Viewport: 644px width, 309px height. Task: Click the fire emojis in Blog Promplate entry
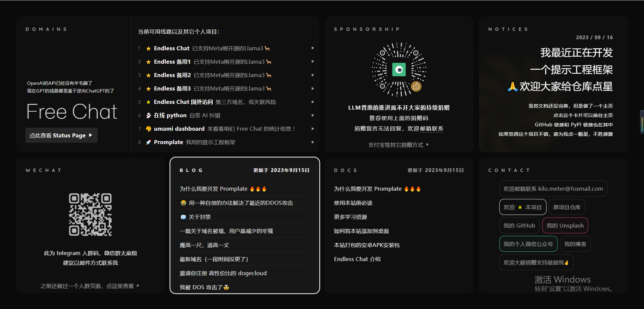click(258, 189)
